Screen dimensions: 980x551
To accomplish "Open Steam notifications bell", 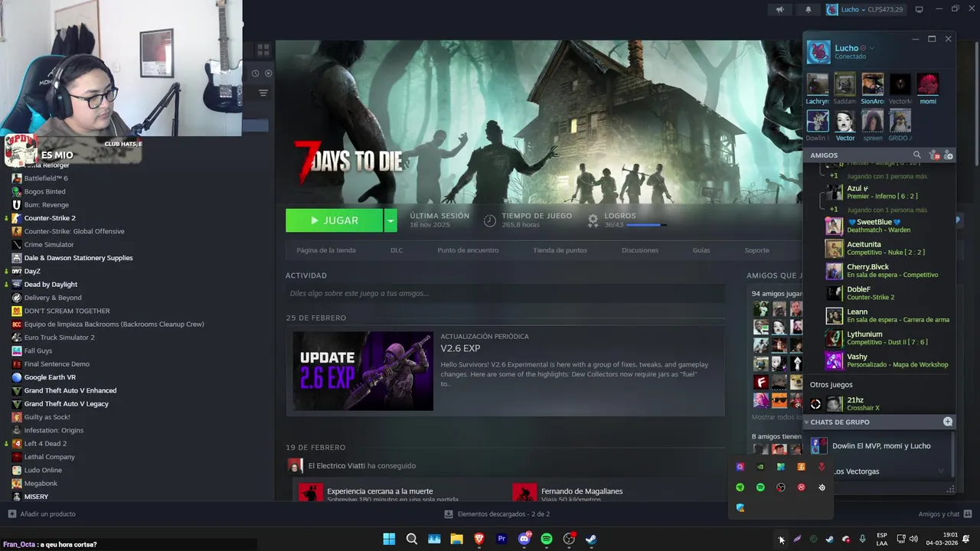I will tap(808, 9).
